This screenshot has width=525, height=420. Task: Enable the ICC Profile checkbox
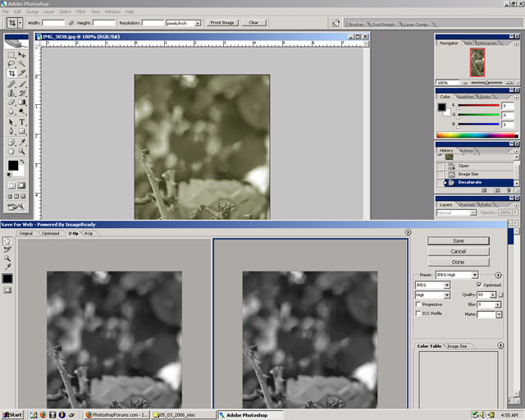tap(419, 313)
